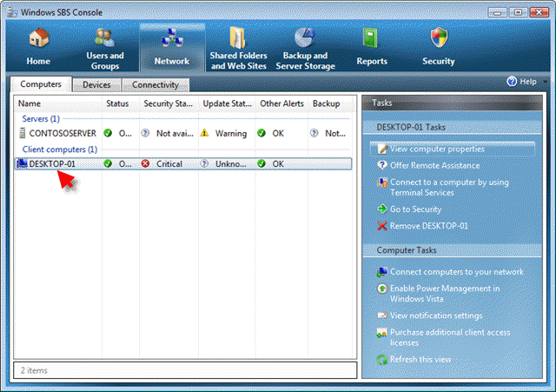This screenshot has width=556, height=392.
Task: Select the CONTOSOSERVER row name
Action: tap(63, 133)
